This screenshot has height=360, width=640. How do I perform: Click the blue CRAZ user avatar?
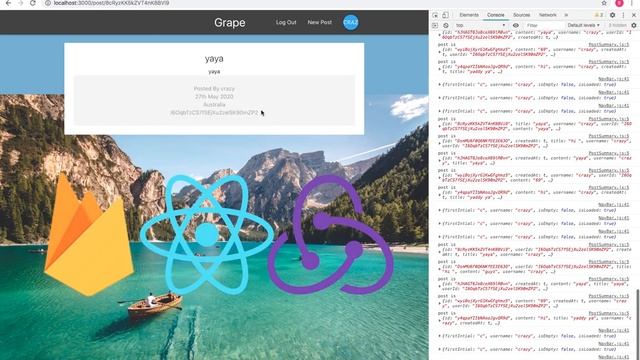click(x=351, y=22)
